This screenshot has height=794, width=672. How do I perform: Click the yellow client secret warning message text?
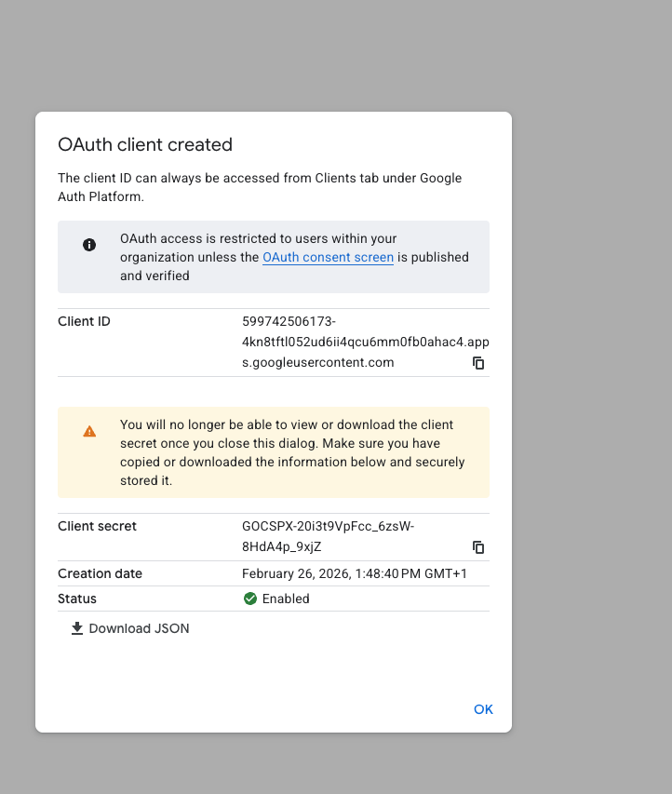[x=292, y=452]
